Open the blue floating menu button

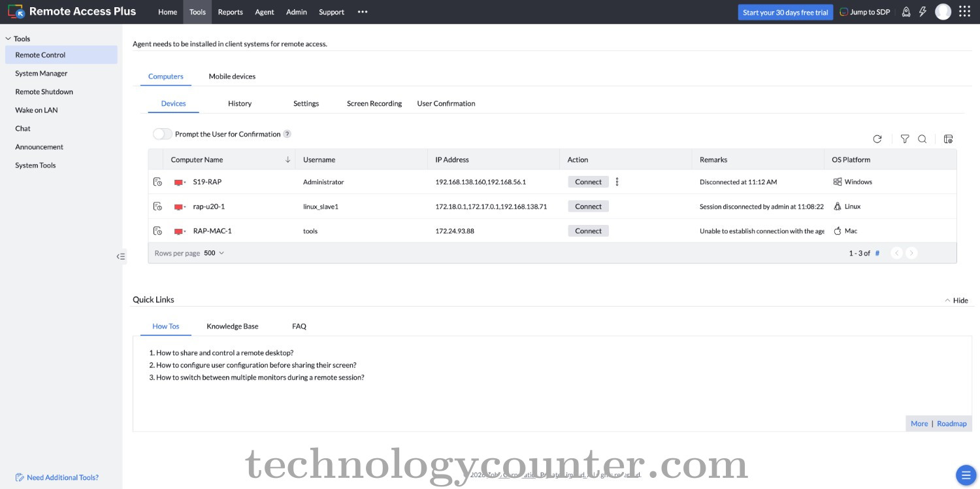(965, 475)
